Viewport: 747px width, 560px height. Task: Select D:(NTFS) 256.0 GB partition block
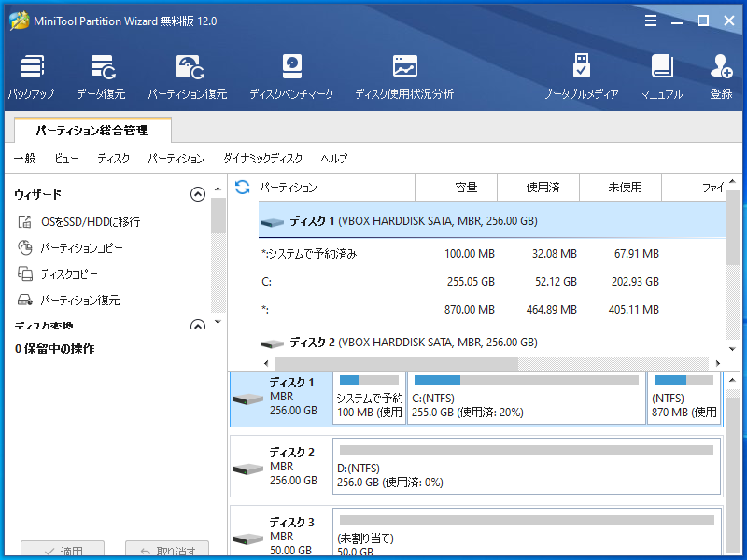pos(527,467)
